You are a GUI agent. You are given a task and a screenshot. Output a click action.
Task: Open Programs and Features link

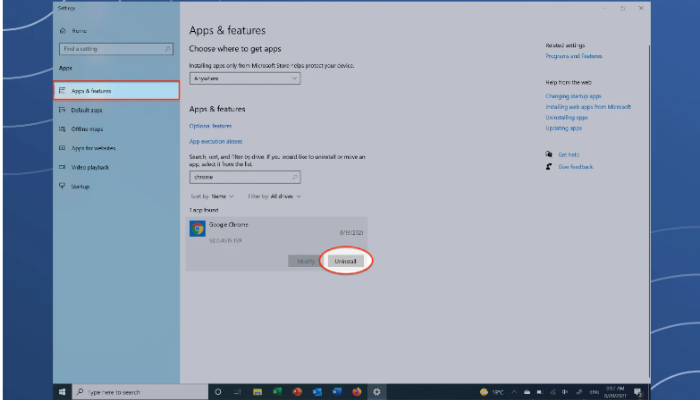[x=574, y=56]
